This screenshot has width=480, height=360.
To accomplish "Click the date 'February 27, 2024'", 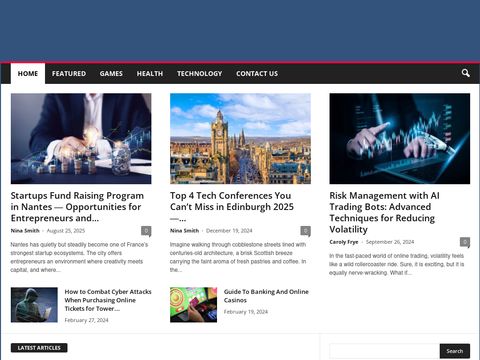I will click(86, 320).
